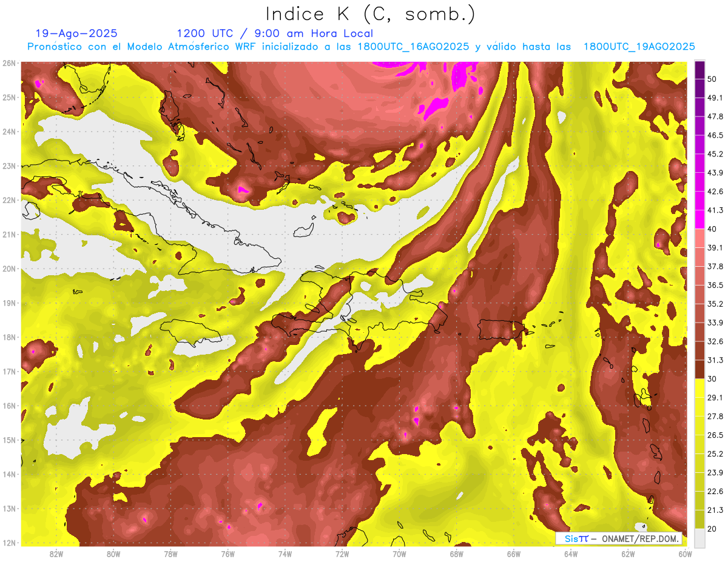The width and height of the screenshot is (728, 562).
Task: Click the legend value '21.3'
Action: tap(715, 510)
